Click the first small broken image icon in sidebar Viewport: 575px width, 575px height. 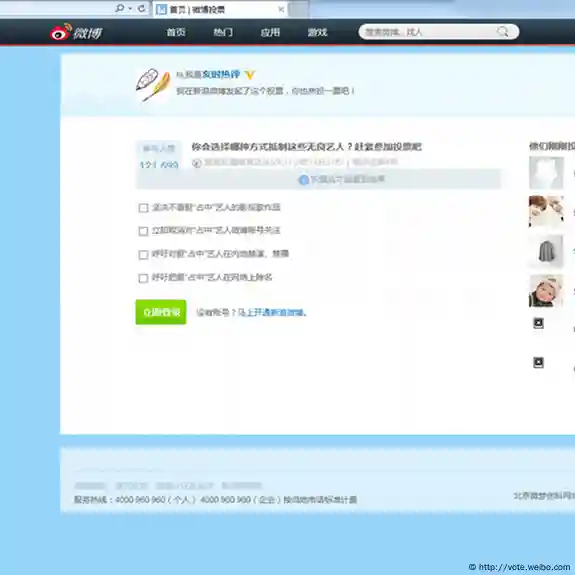pos(538,323)
